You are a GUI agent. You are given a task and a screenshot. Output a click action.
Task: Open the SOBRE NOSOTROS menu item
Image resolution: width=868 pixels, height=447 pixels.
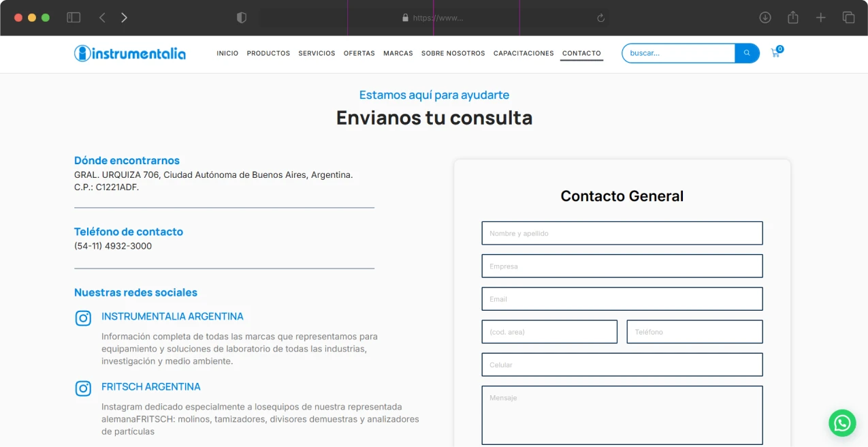click(x=453, y=53)
